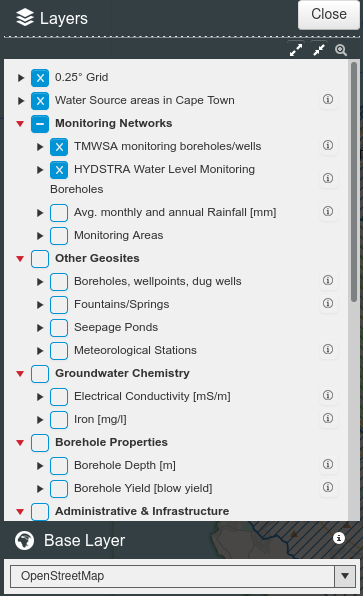
Task: Toggle the Other Geosites group checkbox
Action: coord(40,259)
